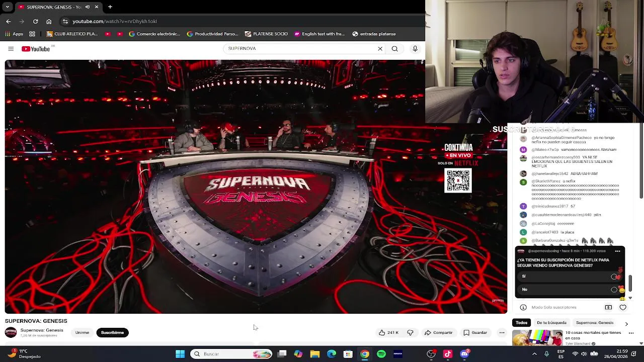The width and height of the screenshot is (644, 362).
Task: Open the Supernova: Genesis channel avatar
Action: tap(11, 332)
